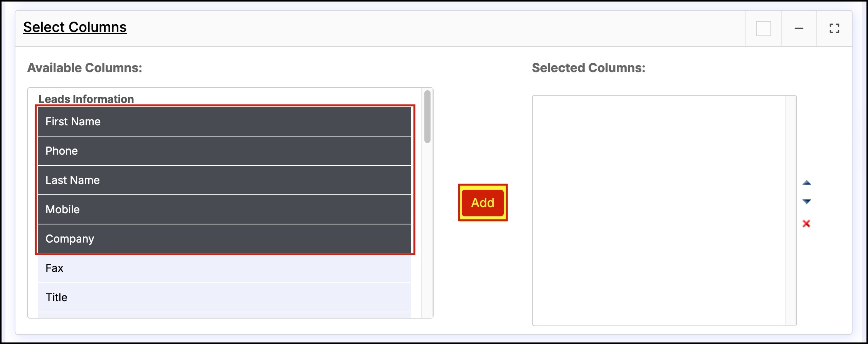Click the move down arrow icon
The width and height of the screenshot is (868, 344).
click(807, 201)
